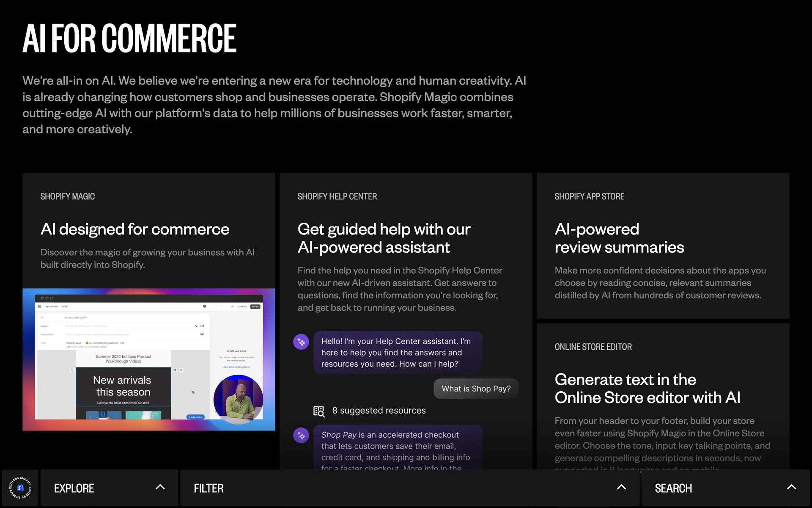
Task: Open the Generate text in Online Store editor card
Action: click(647, 389)
